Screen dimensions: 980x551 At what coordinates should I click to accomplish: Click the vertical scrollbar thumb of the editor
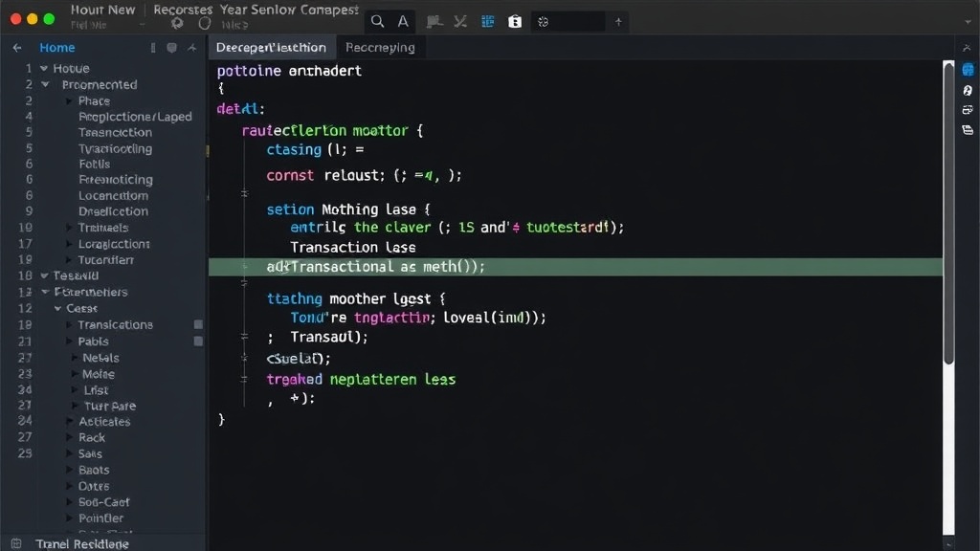(x=948, y=212)
